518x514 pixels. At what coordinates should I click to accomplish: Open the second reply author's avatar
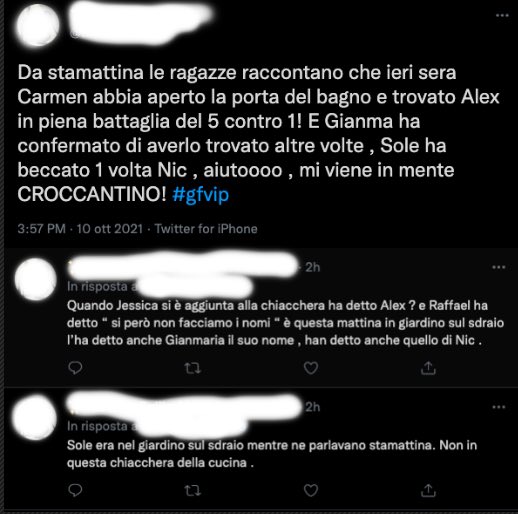tap(35, 418)
